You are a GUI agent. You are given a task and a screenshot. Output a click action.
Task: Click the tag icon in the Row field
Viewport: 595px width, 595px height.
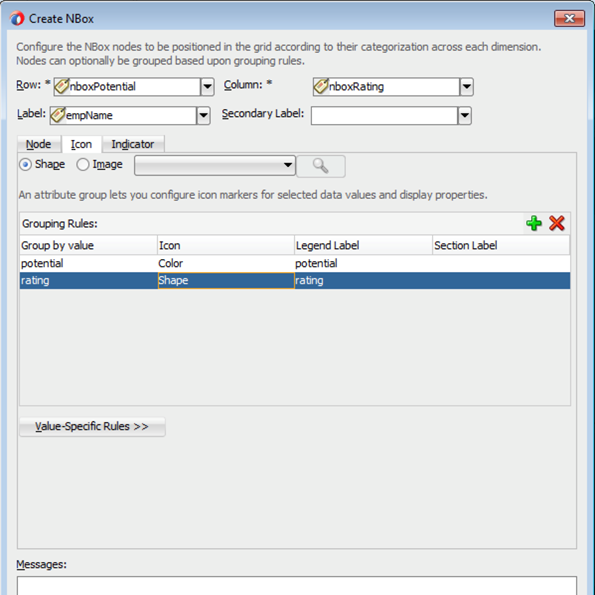pyautogui.click(x=62, y=87)
